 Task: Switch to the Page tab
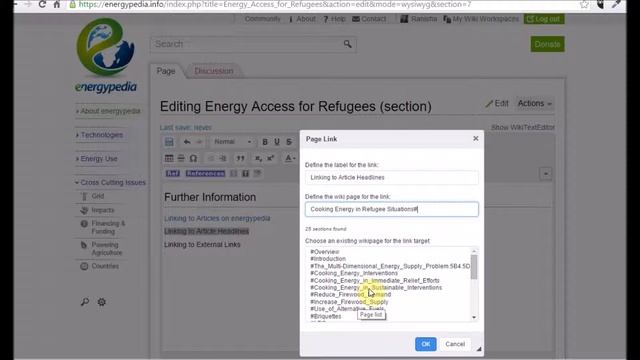[166, 71]
